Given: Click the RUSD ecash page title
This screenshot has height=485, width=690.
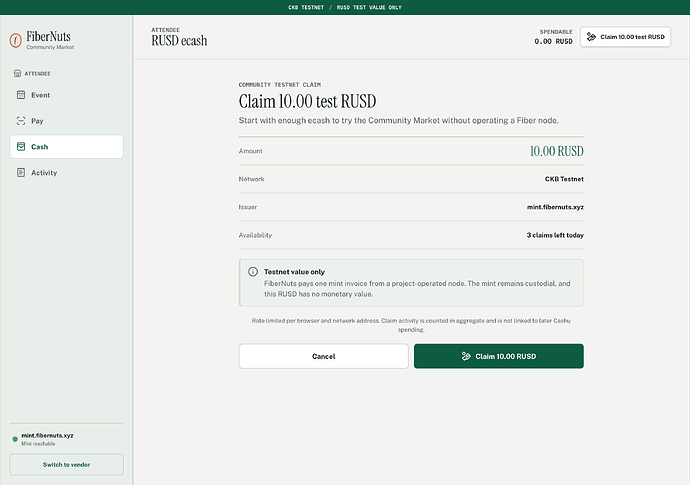Looking at the screenshot, I should coord(179,40).
